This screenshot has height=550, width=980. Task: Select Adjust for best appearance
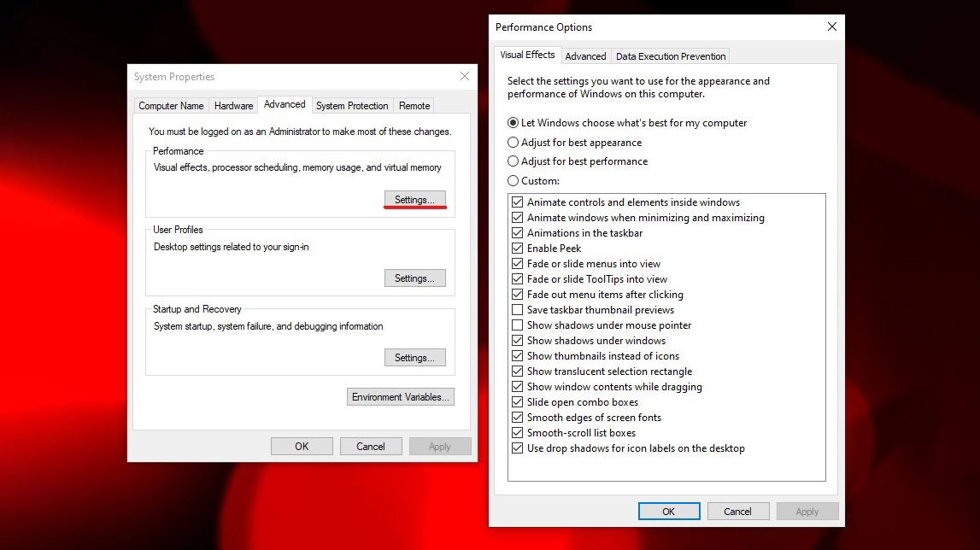click(x=513, y=143)
